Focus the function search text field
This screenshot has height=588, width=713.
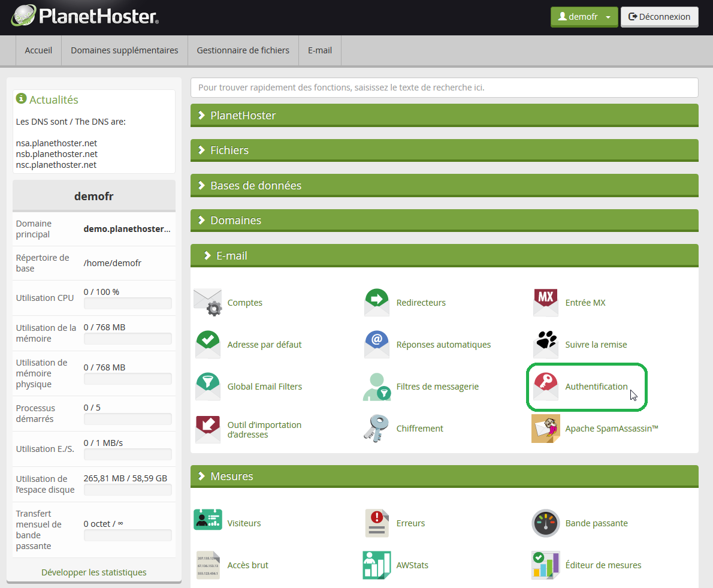point(444,88)
